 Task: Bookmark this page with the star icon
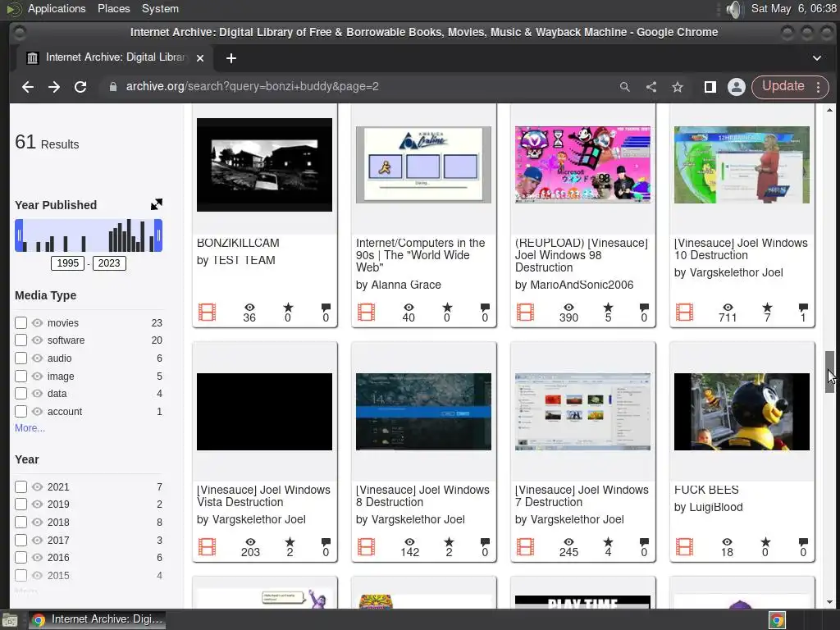coord(678,87)
